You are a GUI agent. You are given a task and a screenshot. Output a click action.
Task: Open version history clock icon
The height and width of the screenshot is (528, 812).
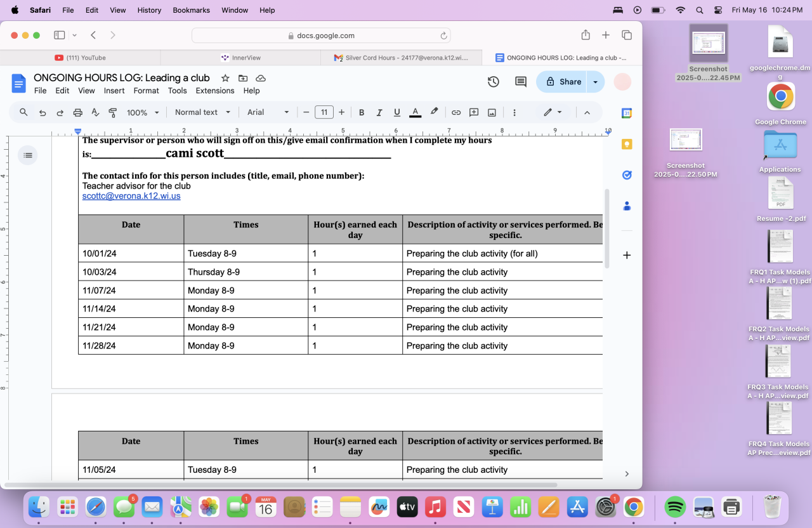pos(493,82)
